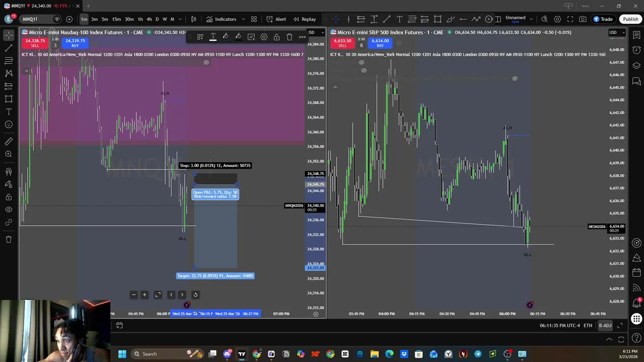Toggle hide all drawings eye icon
The width and height of the screenshot is (644, 362).
[x=9, y=210]
